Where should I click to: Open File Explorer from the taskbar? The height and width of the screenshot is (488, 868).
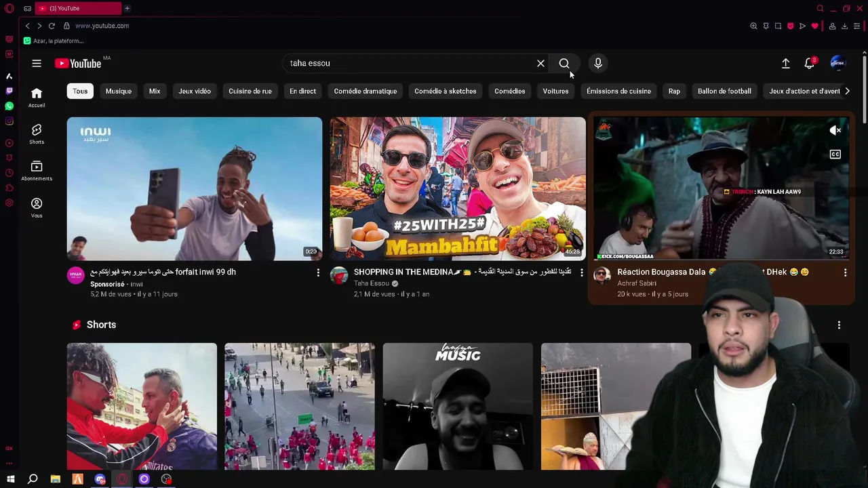[55, 479]
